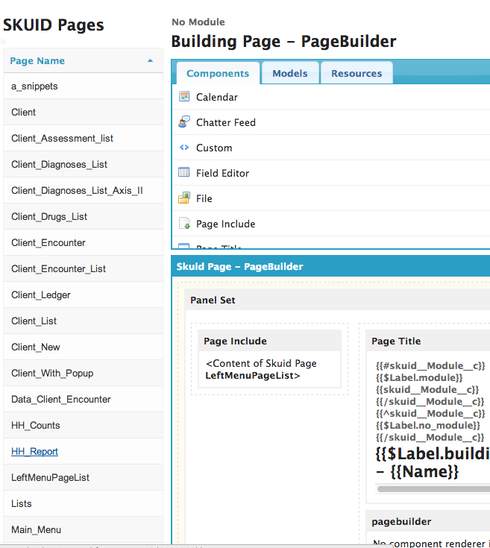The height and width of the screenshot is (548, 490).
Task: Switch to the Models tab
Action: [x=290, y=73]
